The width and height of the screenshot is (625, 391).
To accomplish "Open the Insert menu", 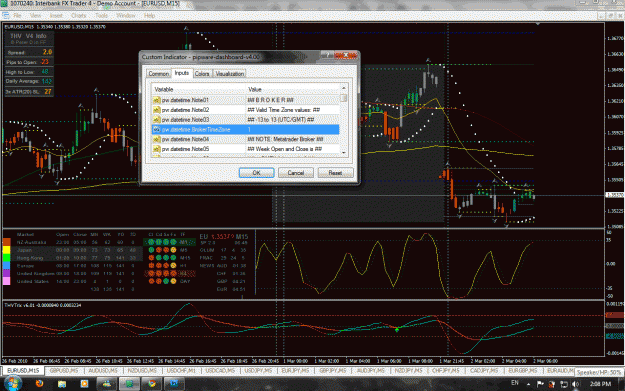I will pos(56,16).
